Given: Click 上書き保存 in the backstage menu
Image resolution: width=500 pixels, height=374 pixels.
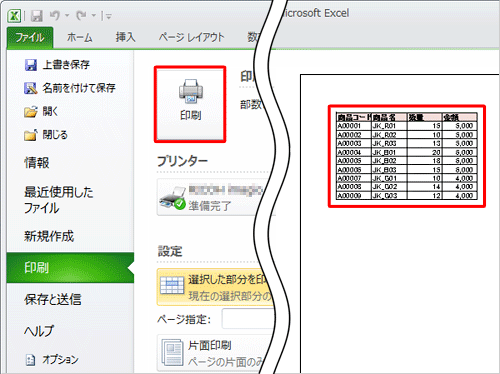Looking at the screenshot, I should pos(66,65).
